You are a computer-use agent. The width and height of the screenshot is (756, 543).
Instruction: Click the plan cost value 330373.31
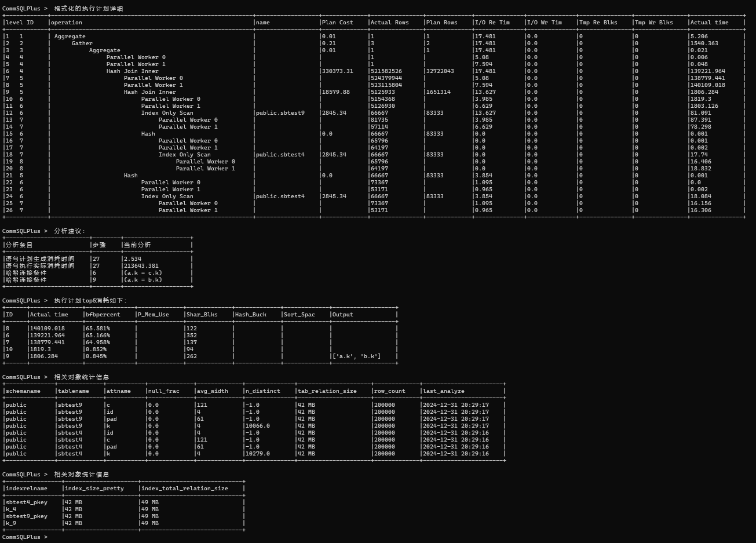(338, 71)
